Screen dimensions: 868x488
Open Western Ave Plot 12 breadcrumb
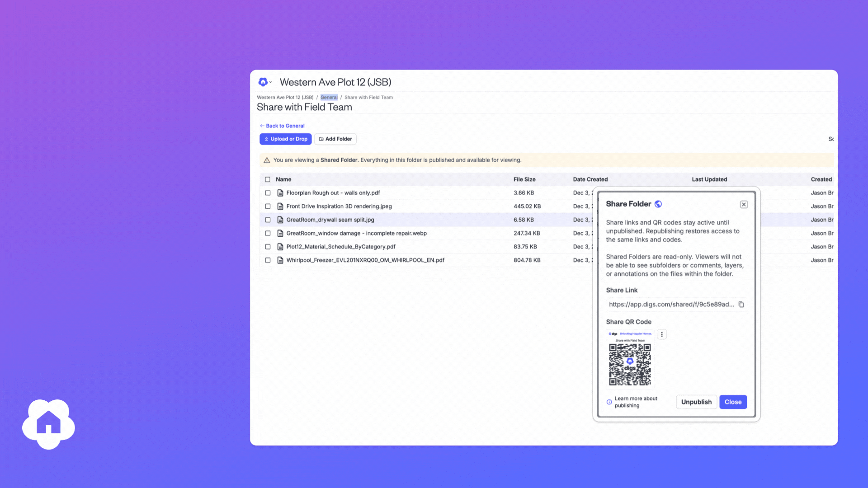coord(285,97)
